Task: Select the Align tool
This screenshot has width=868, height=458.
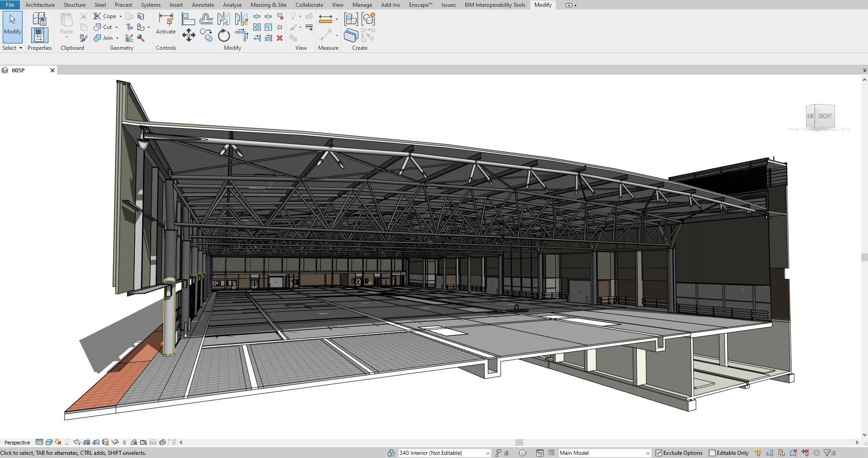Action: click(x=188, y=19)
